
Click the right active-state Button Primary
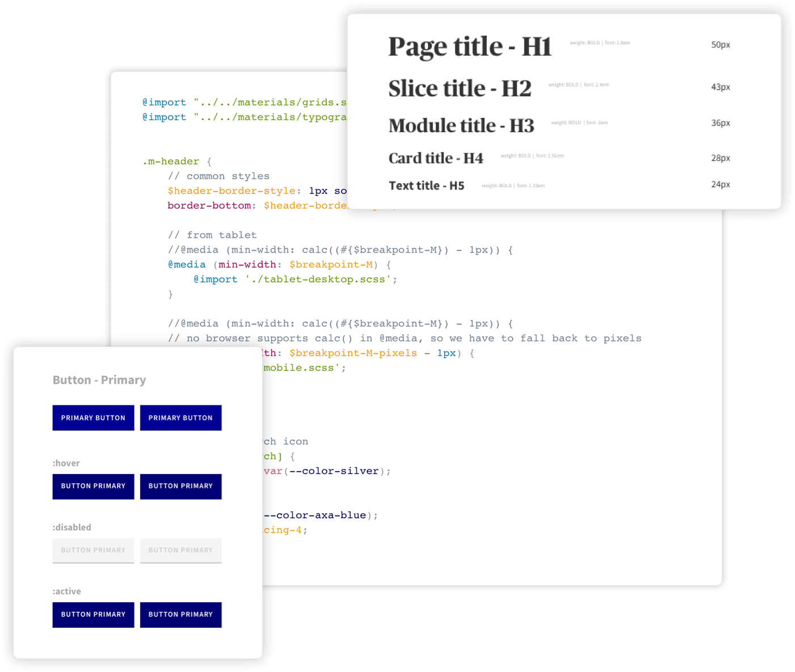tap(180, 614)
